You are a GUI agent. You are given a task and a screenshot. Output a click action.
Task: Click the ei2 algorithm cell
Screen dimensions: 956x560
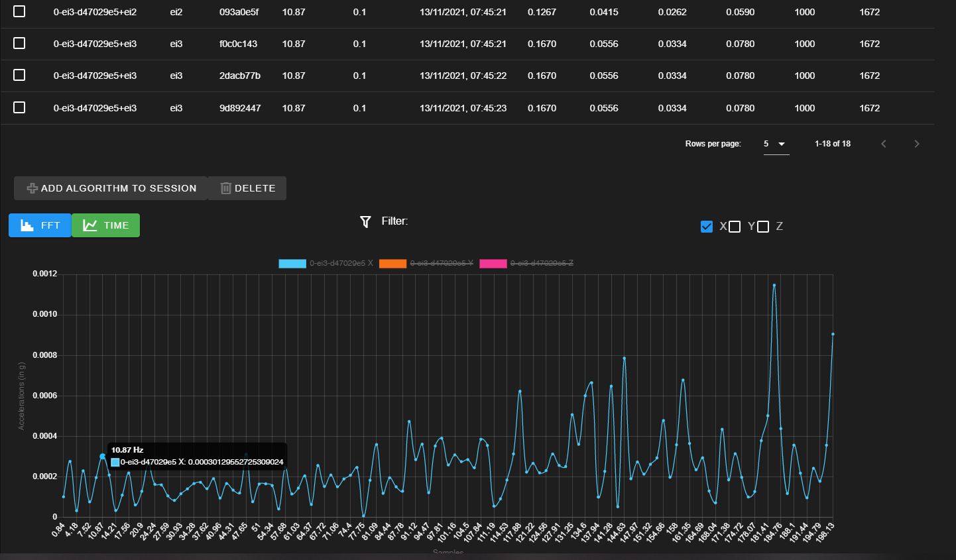click(176, 12)
